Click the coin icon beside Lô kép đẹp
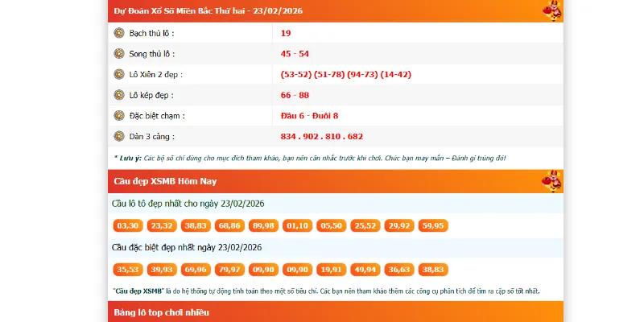 tap(119, 95)
